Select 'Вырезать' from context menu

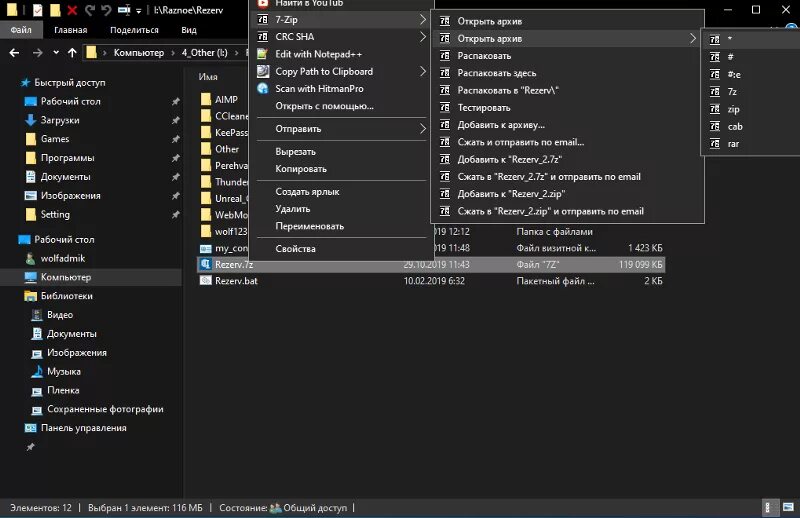[340, 152]
